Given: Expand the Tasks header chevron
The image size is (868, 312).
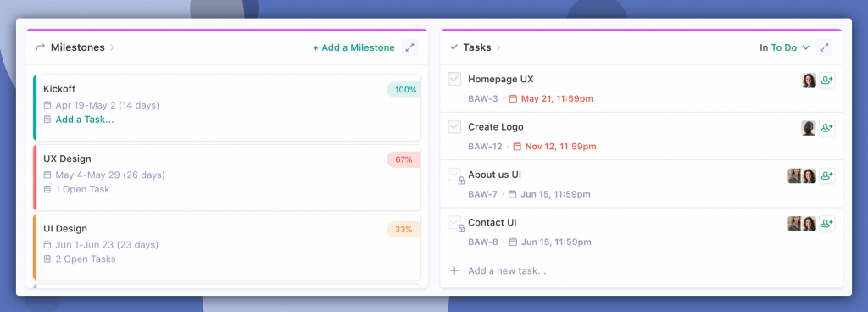Looking at the screenshot, I should pyautogui.click(x=498, y=47).
